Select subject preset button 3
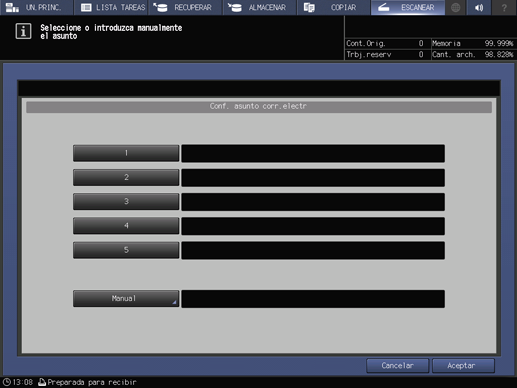The image size is (517, 388). coord(126,201)
